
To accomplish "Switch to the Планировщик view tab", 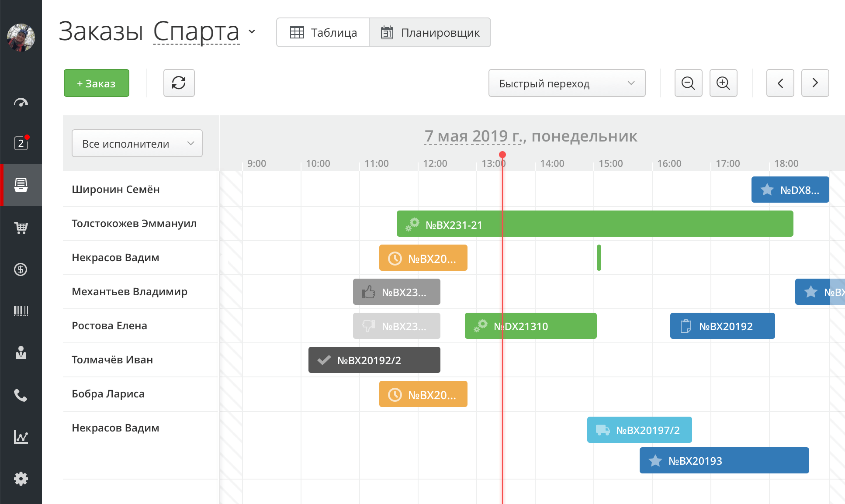I will click(430, 33).
